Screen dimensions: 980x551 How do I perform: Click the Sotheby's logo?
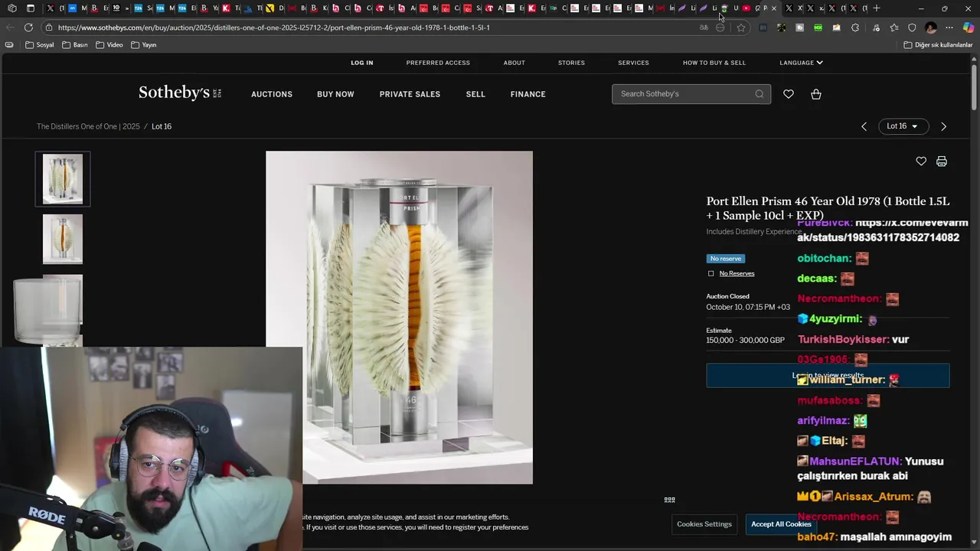point(180,93)
